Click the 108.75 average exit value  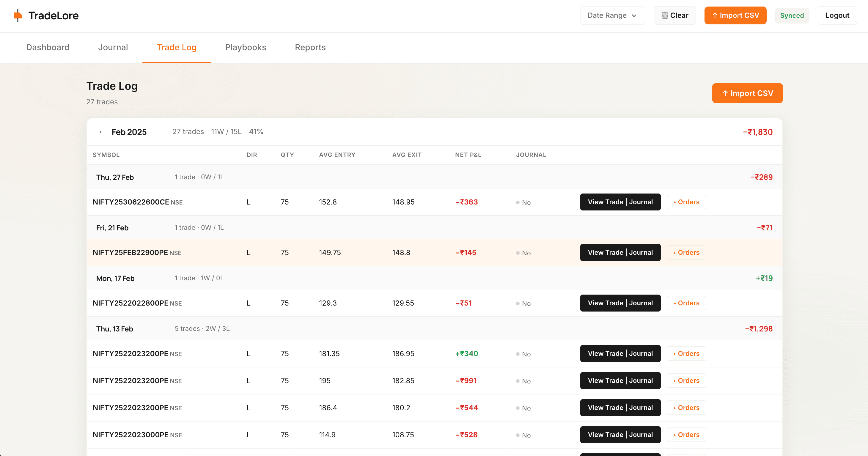click(403, 435)
